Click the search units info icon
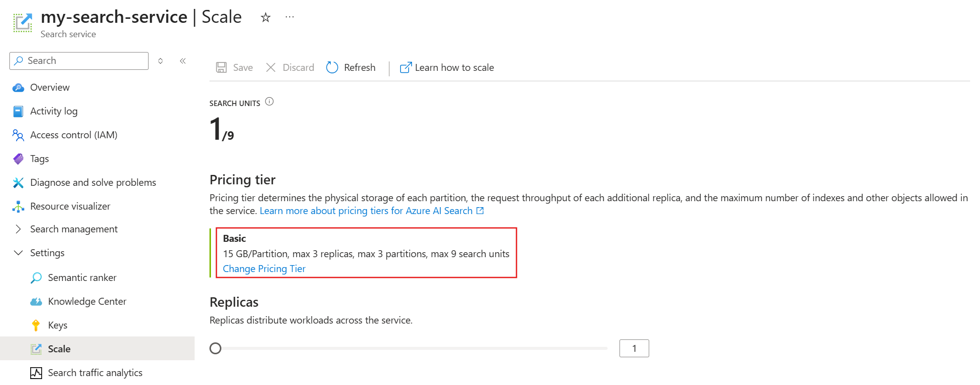Viewport: 980px width, 385px height. point(269,102)
